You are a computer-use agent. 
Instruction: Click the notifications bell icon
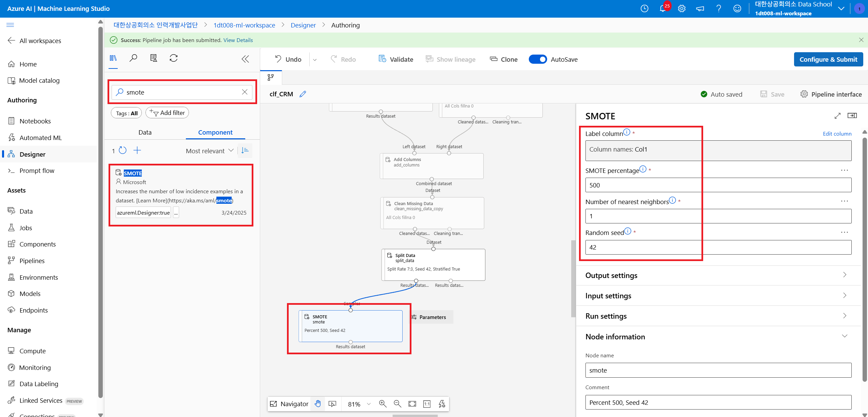[x=662, y=8]
